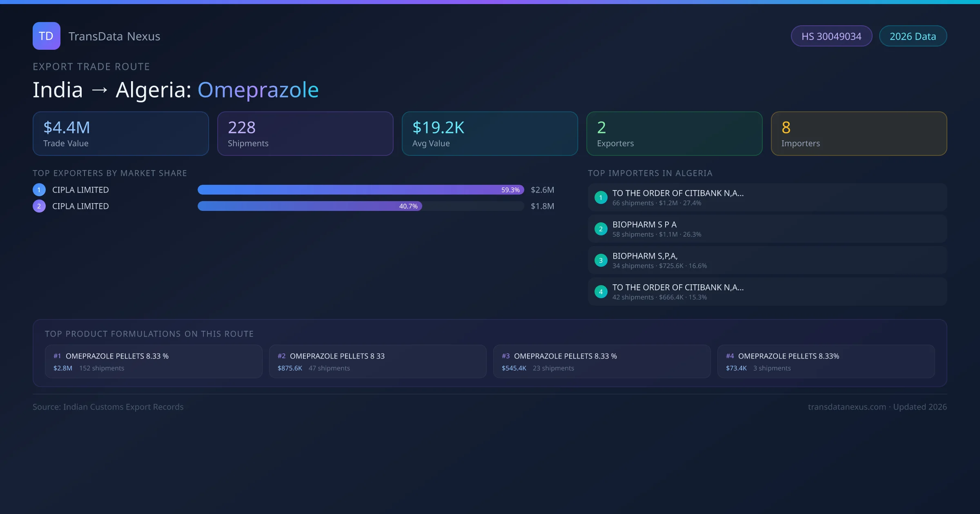Click the HS 30049034 badge

coord(831,36)
